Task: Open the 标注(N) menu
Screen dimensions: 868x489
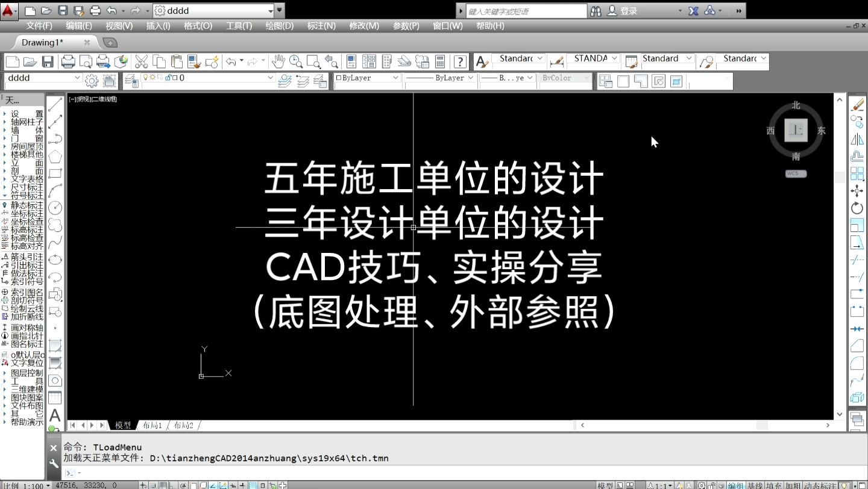Action: (321, 26)
